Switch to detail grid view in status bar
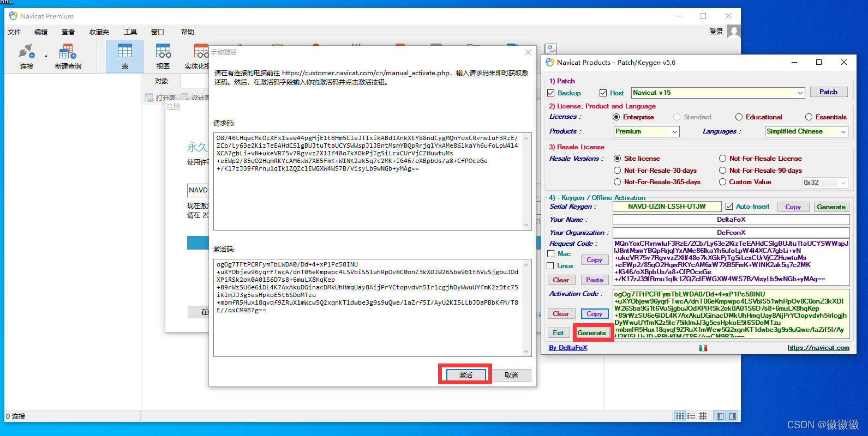The width and height of the screenshot is (868, 436). tap(703, 416)
